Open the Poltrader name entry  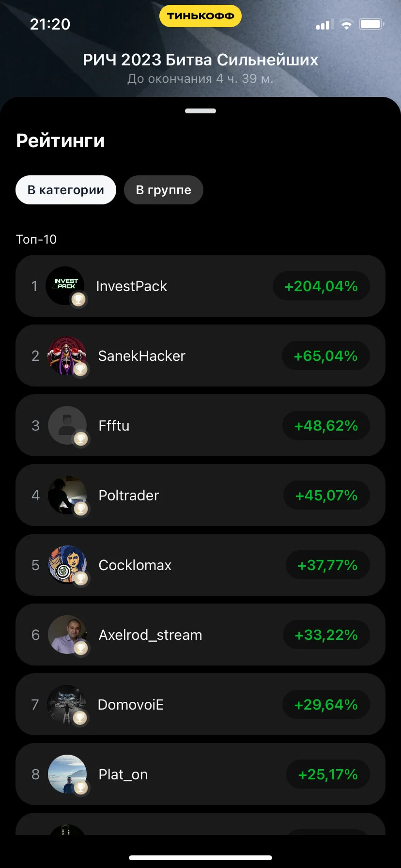pos(129,495)
